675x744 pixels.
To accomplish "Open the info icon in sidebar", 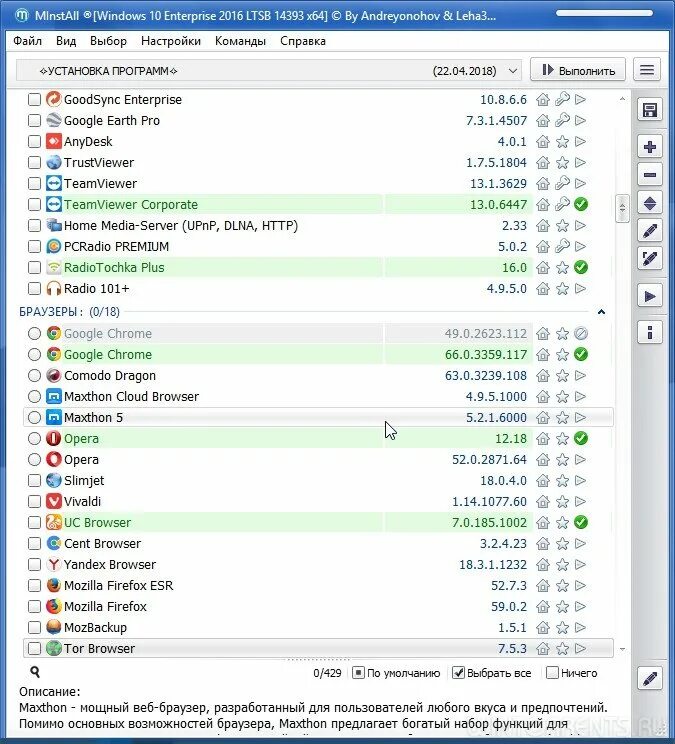I will pos(649,332).
